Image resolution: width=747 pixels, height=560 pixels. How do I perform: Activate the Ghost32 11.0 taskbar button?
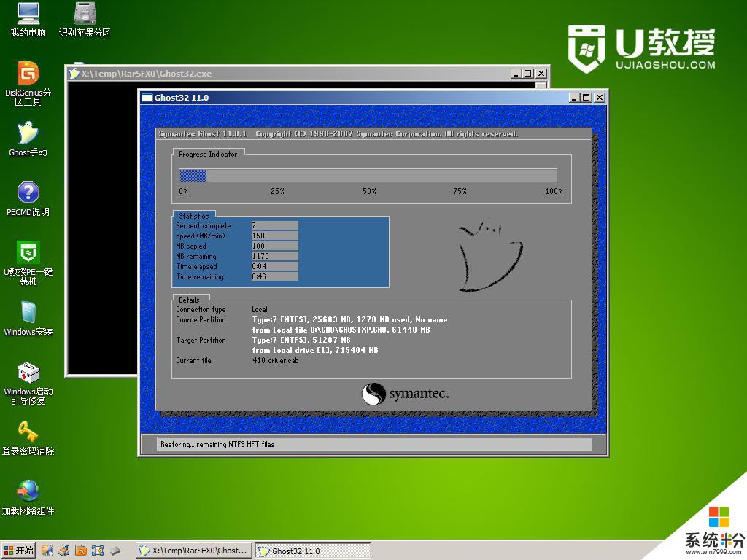(312, 551)
